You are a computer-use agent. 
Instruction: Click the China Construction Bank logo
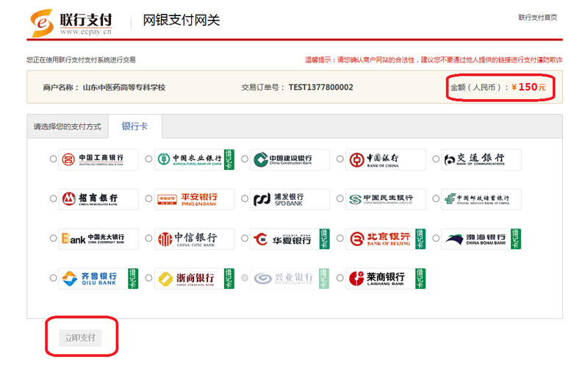290,159
